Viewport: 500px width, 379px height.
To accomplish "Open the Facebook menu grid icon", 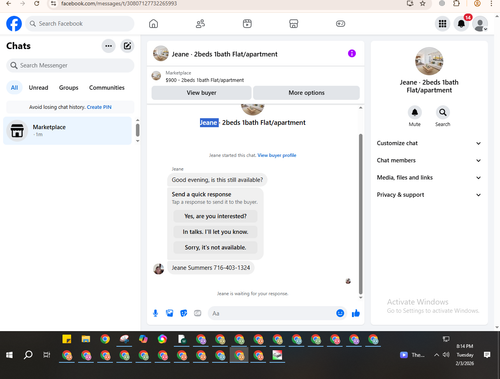I will pyautogui.click(x=442, y=24).
